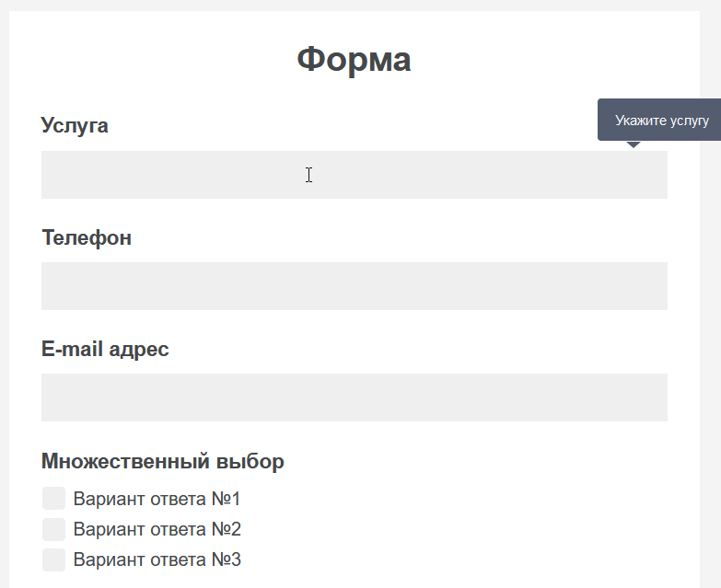Click the 'Форма' page title
Image resolution: width=721 pixels, height=588 pixels.
[354, 60]
